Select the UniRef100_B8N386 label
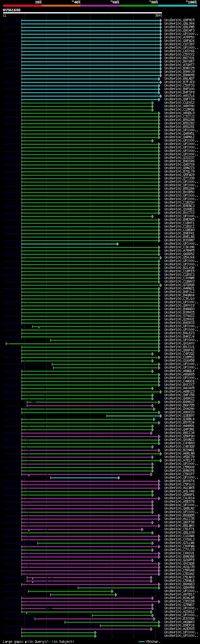Image resolution: width=200 pixels, height=644 pixels. tap(179, 556)
